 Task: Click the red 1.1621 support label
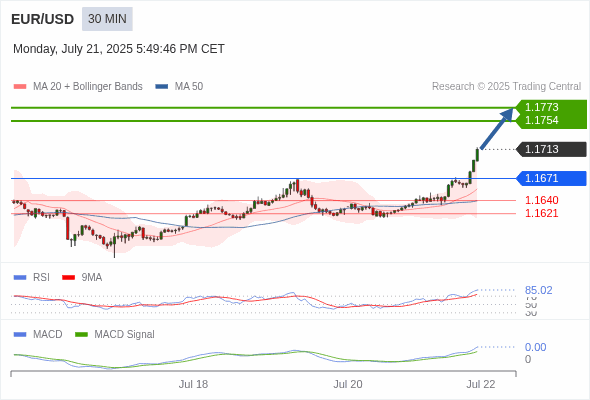(541, 213)
